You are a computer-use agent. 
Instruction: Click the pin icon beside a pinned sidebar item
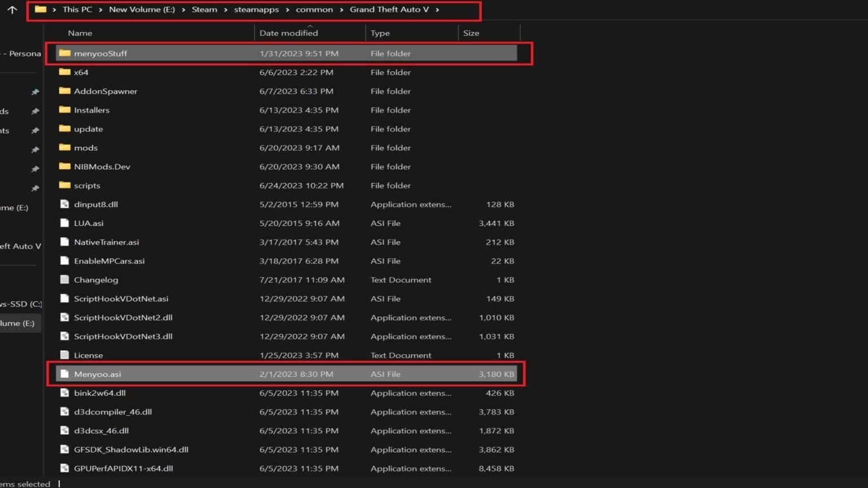[x=35, y=92]
